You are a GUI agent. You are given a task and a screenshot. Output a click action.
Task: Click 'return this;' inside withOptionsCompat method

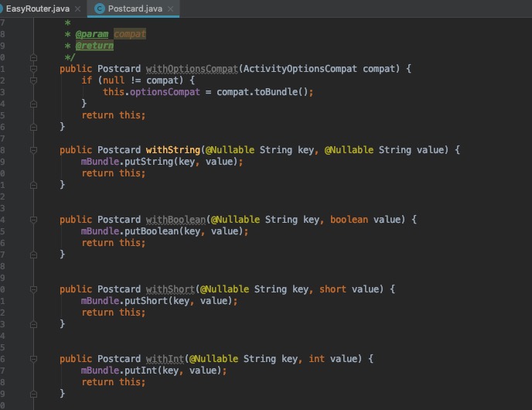(114, 115)
